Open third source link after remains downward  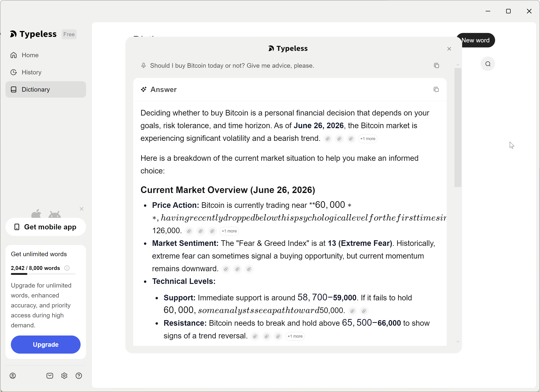coord(249,269)
